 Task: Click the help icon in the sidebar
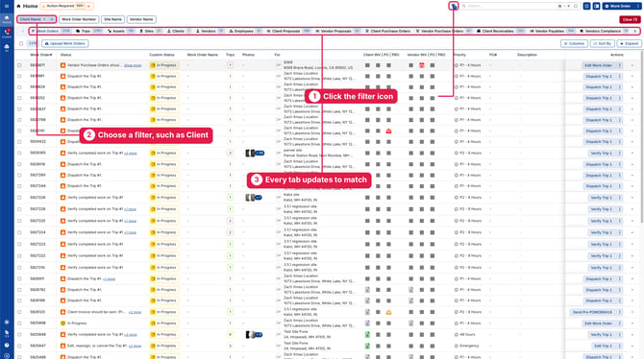[7, 345]
